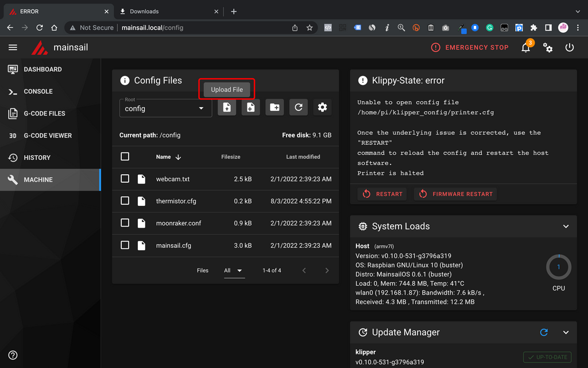Open browser extensions puzzle icon
The width and height of the screenshot is (588, 368).
533,28
